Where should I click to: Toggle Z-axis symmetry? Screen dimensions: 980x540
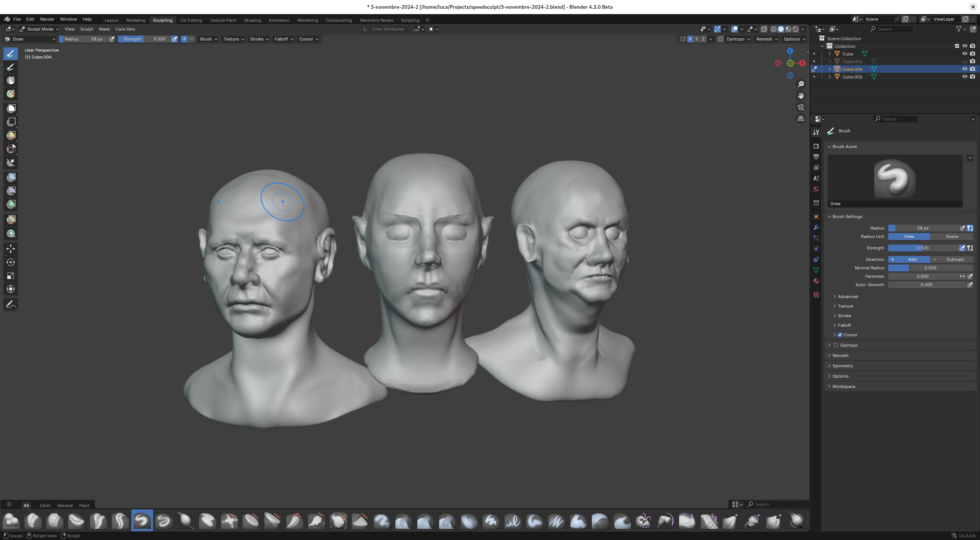[x=704, y=39]
